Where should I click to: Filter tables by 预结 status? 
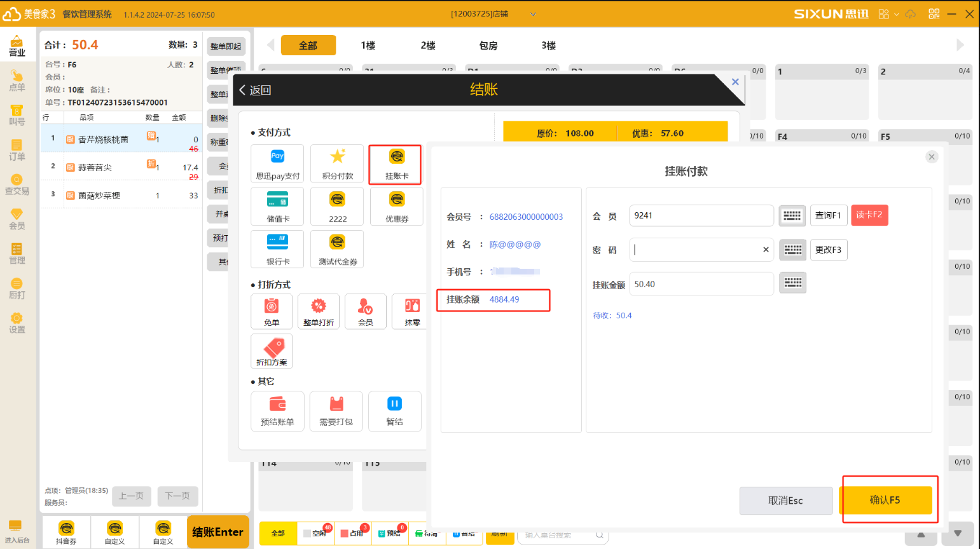(x=390, y=533)
